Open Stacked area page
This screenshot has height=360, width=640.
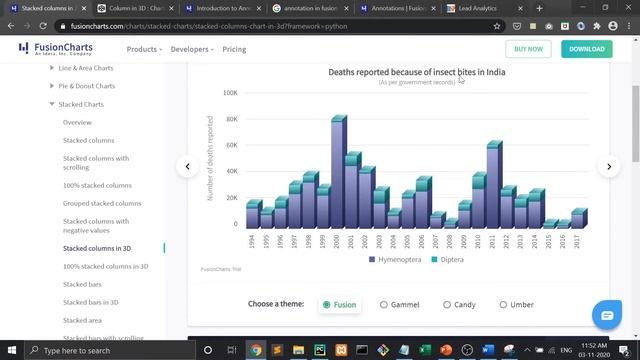(x=82, y=320)
